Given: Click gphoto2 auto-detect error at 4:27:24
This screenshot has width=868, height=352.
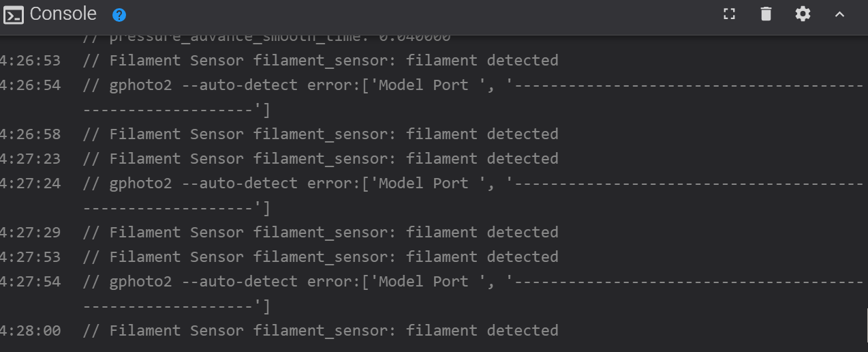Looking at the screenshot, I should click(474, 196).
